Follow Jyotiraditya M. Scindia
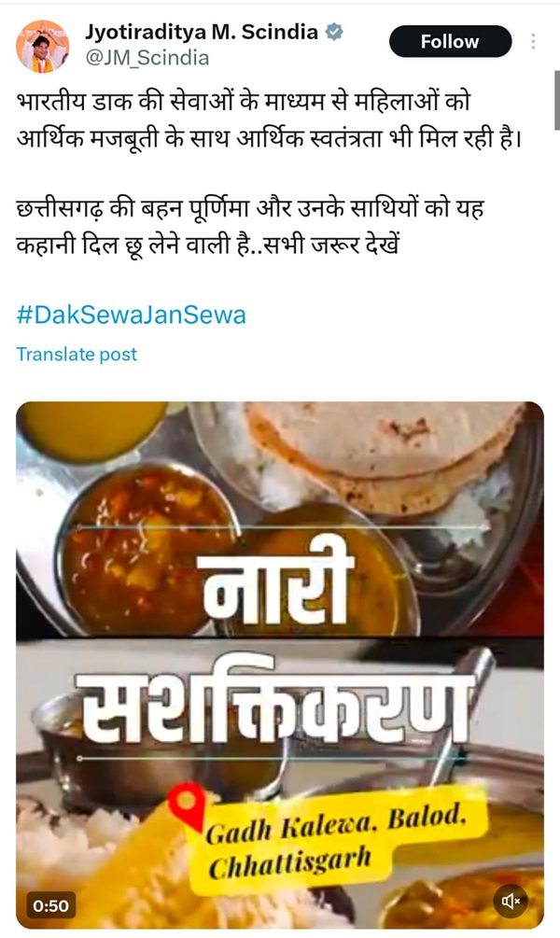This screenshot has width=560, height=938. (x=450, y=41)
